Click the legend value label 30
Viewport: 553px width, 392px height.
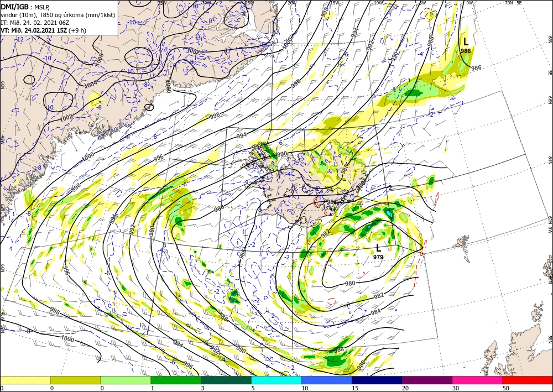point(455,388)
